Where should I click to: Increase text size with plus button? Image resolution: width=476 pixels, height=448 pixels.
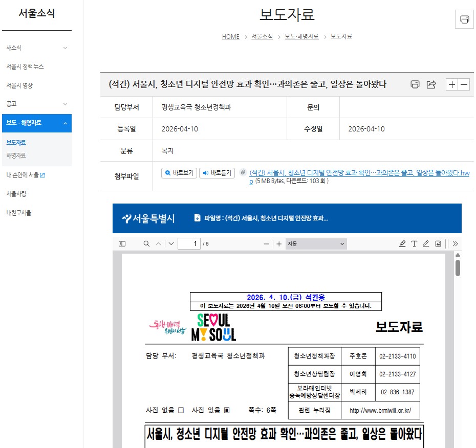[x=451, y=85]
